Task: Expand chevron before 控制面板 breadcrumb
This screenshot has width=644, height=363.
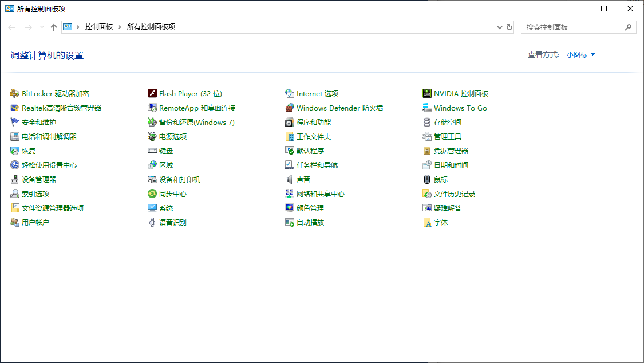Action: tap(78, 27)
